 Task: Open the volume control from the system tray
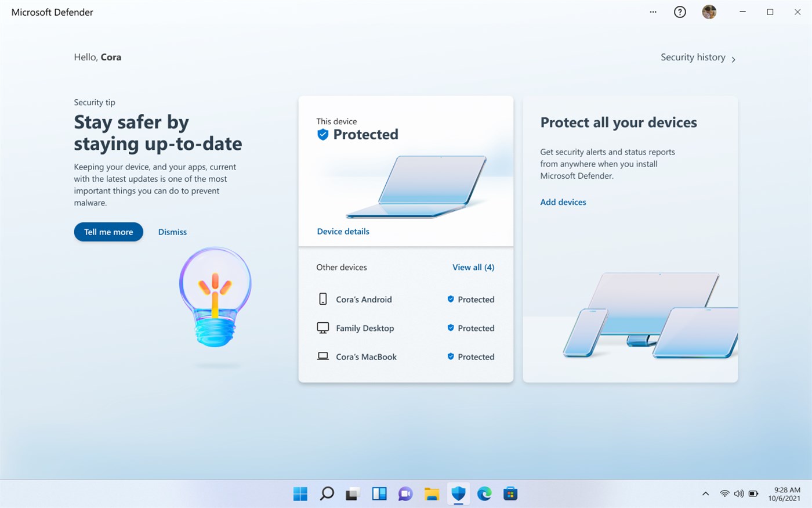click(x=738, y=493)
